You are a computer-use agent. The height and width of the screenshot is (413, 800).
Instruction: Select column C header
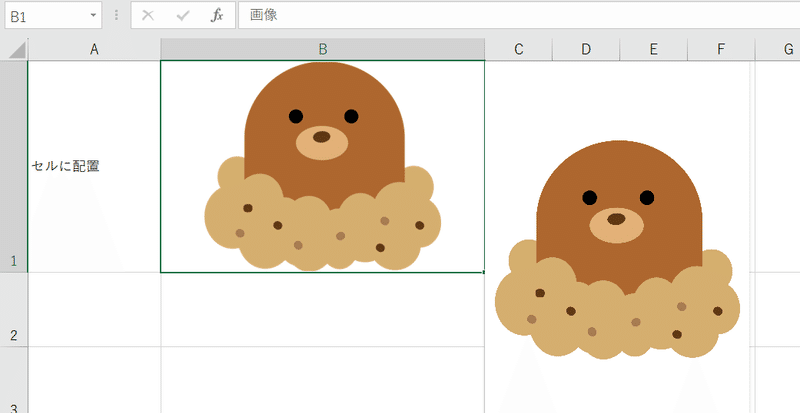[518, 50]
